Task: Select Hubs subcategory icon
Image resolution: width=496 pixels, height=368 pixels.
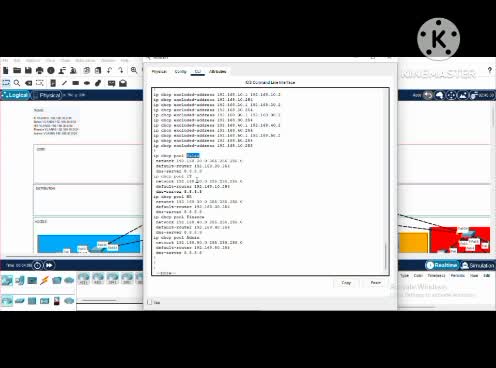Action: [x=32, y=301]
